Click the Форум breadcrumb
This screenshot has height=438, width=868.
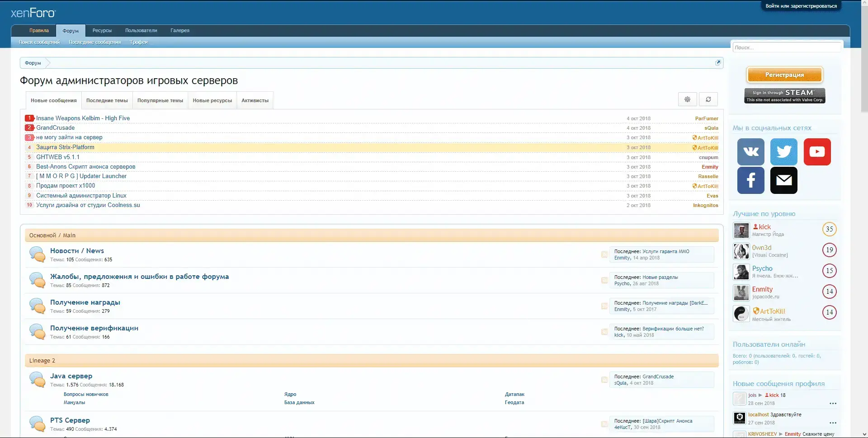[33, 63]
